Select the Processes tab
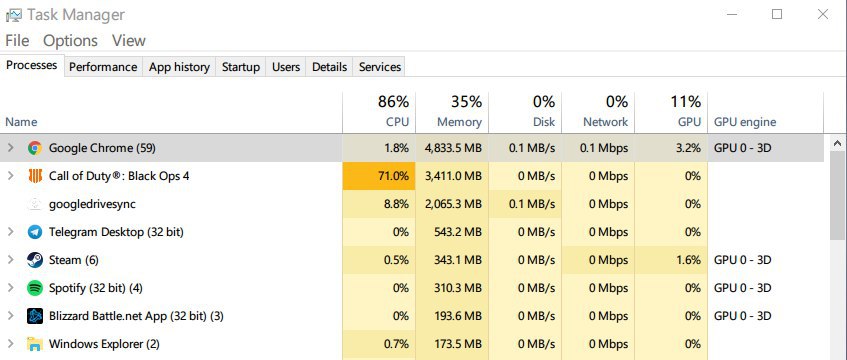The image size is (847, 360). coord(32,65)
